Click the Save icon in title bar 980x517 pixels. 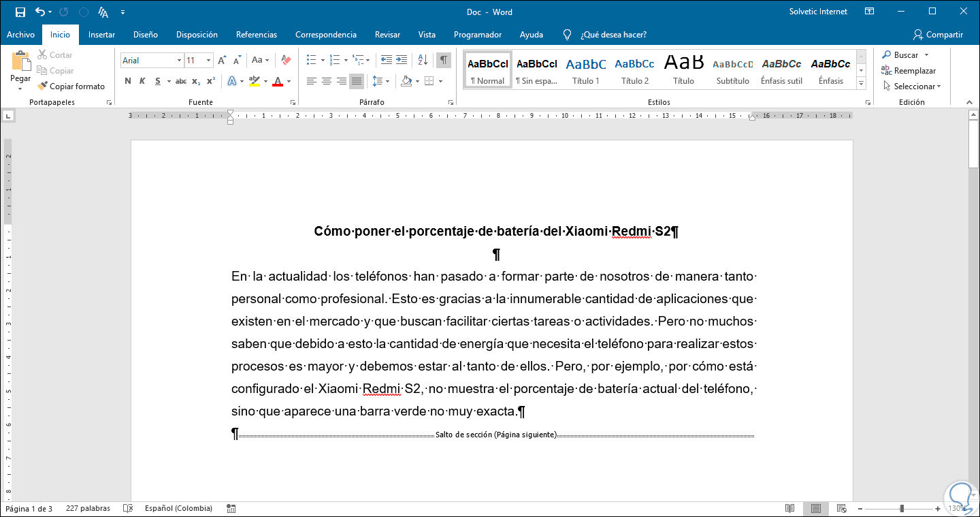(20, 12)
